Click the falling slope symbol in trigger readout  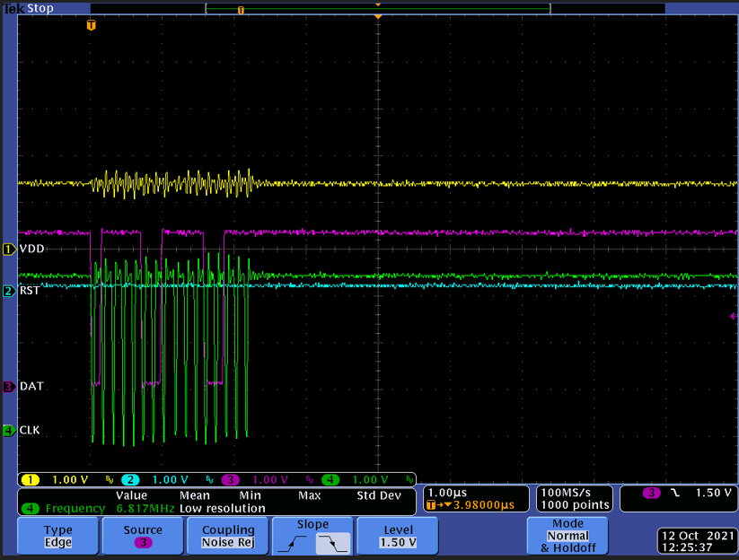pos(675,493)
